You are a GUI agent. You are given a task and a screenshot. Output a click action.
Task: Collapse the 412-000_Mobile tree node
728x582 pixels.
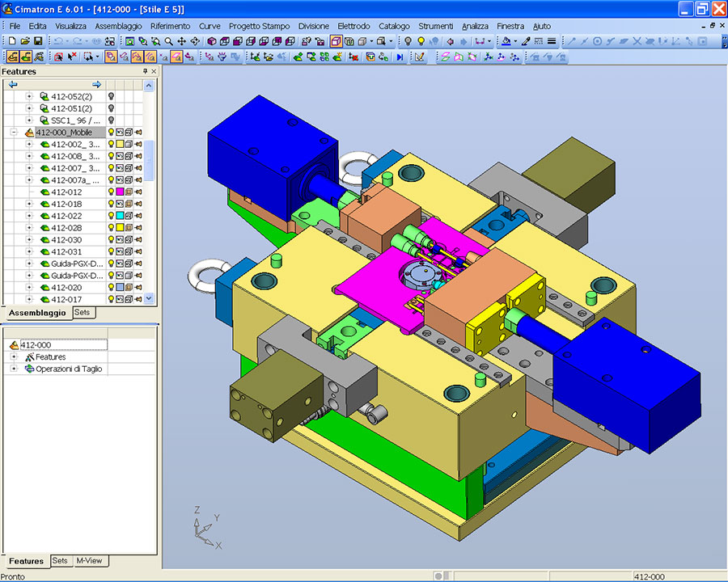[x=14, y=133]
